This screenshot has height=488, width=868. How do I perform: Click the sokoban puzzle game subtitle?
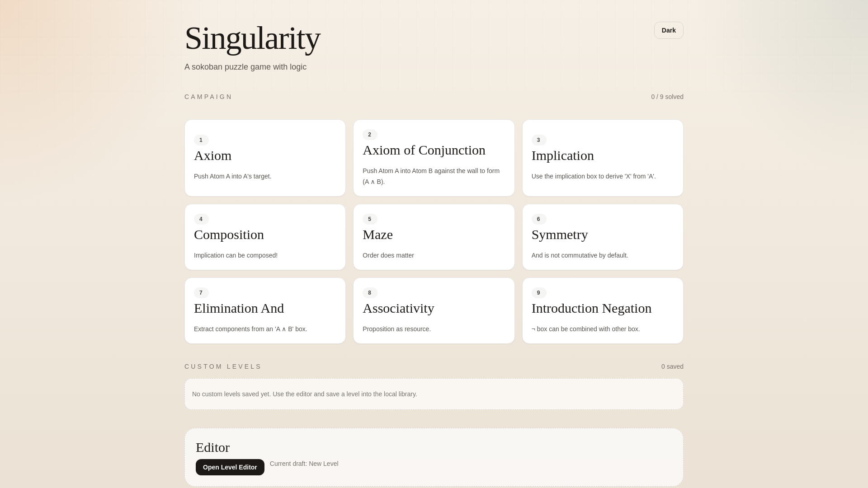point(245,67)
